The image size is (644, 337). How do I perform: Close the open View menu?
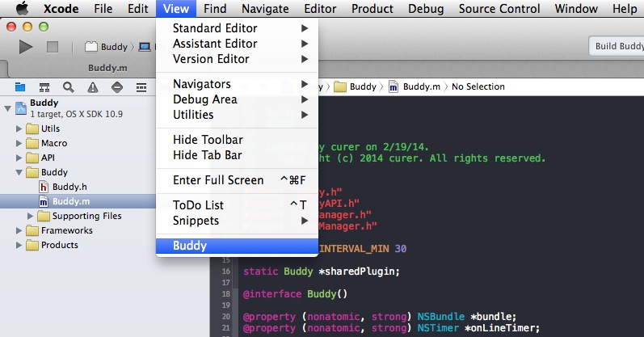click(176, 9)
